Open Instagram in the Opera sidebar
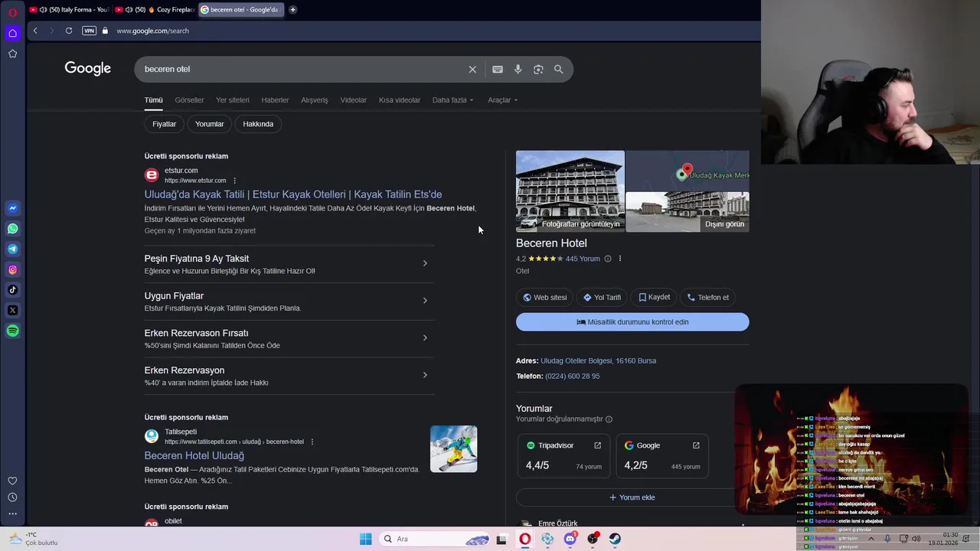 point(12,269)
